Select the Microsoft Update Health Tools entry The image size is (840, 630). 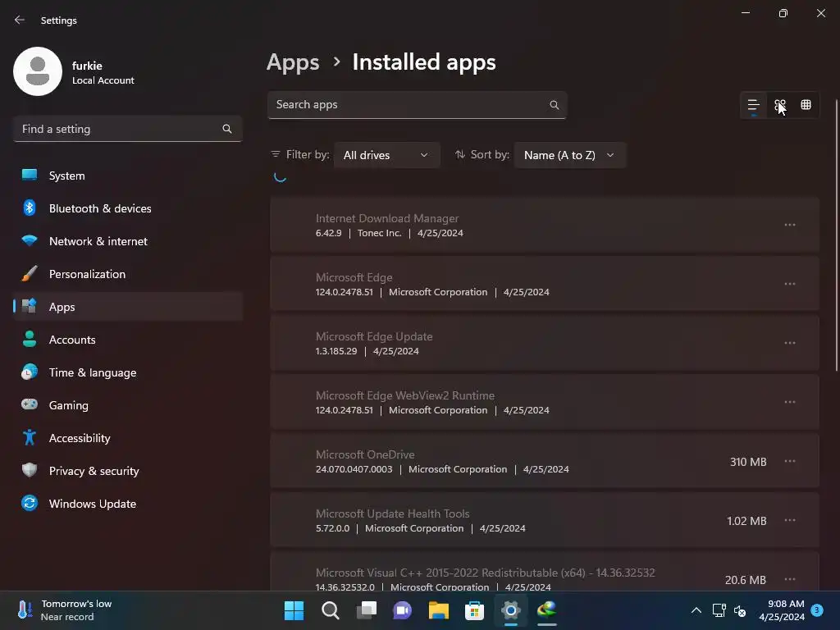(545, 520)
